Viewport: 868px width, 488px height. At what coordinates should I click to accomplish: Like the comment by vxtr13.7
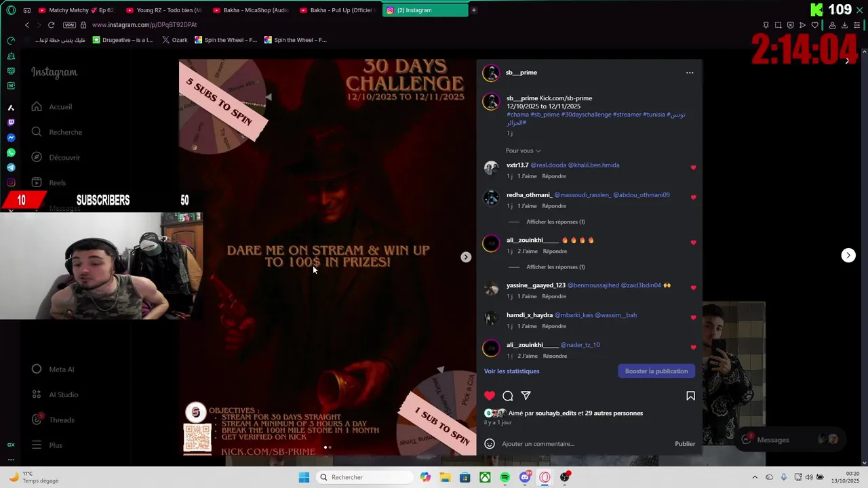[x=693, y=167]
